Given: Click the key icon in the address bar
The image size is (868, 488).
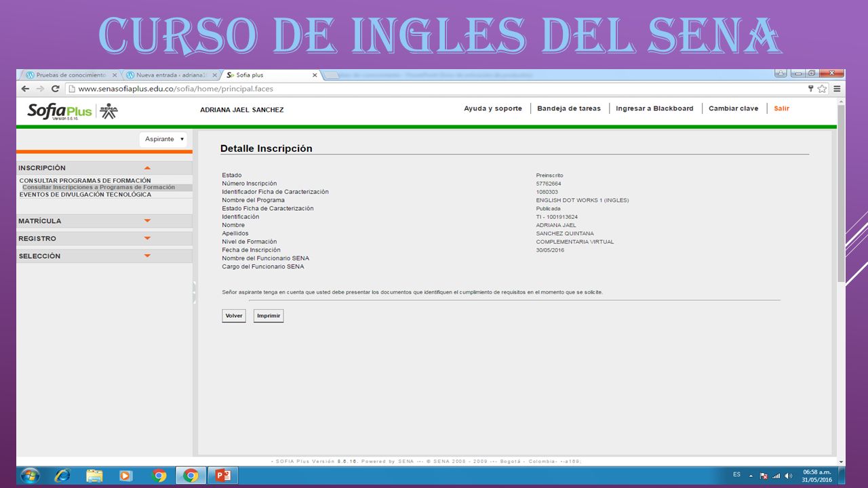Looking at the screenshot, I should pos(810,89).
